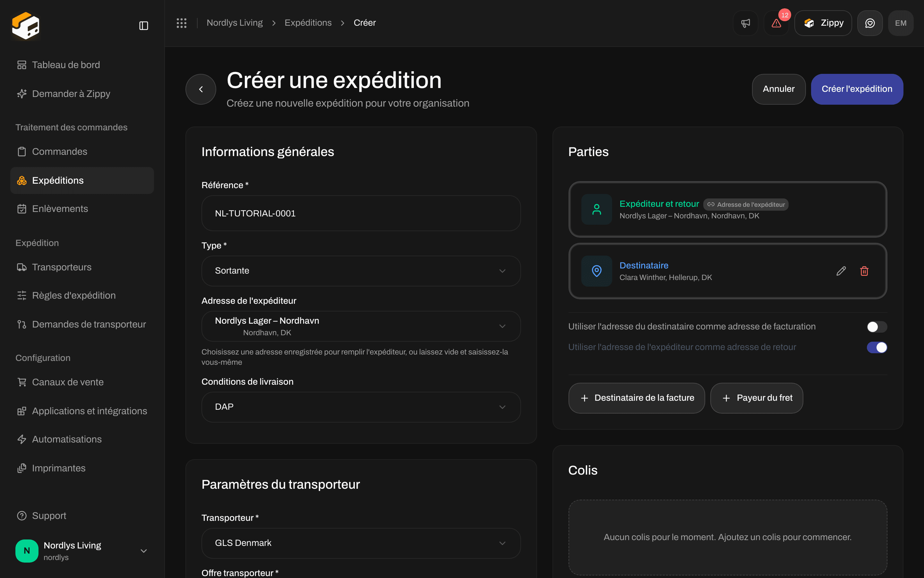Click the Nordlys Living breadcrumb link

(x=235, y=23)
